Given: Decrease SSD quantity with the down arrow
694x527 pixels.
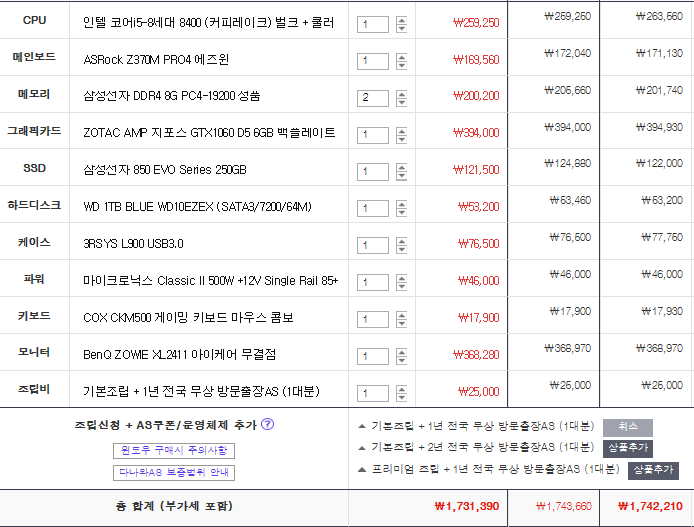Looking at the screenshot, I should [401, 176].
